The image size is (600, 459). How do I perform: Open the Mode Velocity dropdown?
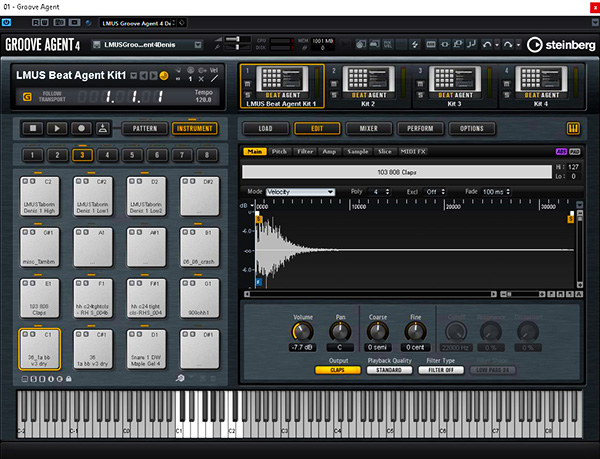[300, 192]
